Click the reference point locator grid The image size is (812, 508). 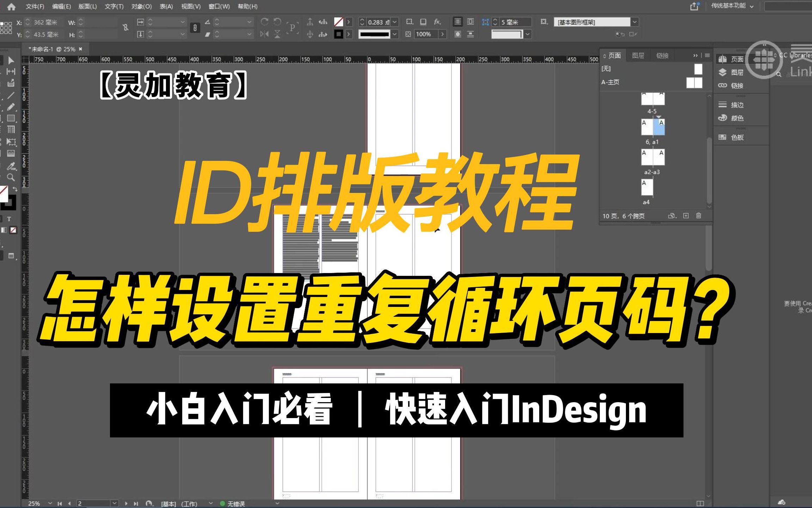(x=6, y=28)
